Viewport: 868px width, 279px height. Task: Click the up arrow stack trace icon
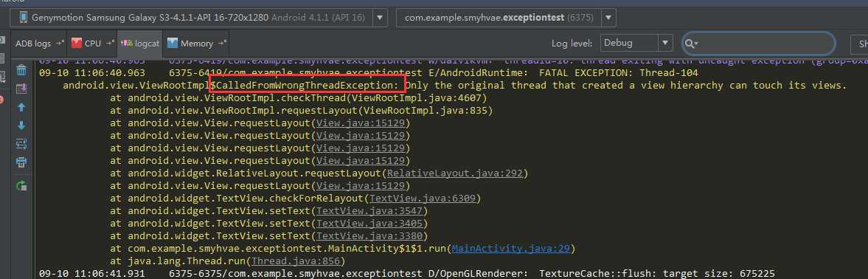coord(21,108)
